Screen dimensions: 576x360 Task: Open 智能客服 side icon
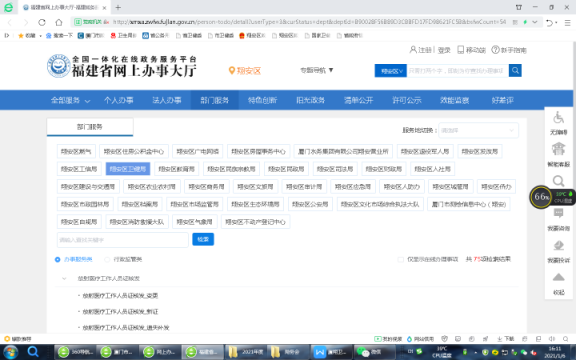pyautogui.click(x=558, y=149)
